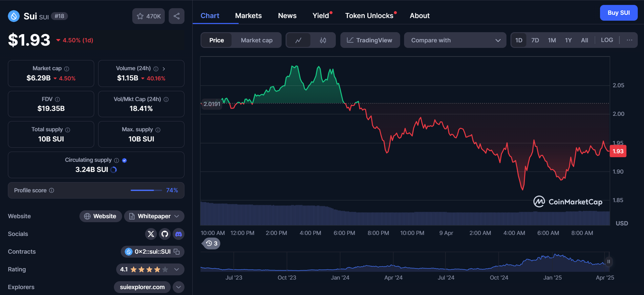Open Sui's Discord server icon
This screenshot has width=644, height=295.
178,234
